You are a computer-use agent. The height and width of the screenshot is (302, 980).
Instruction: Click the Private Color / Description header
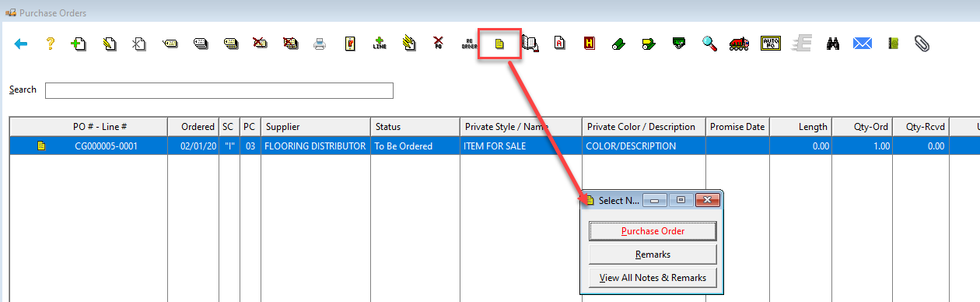tap(644, 127)
